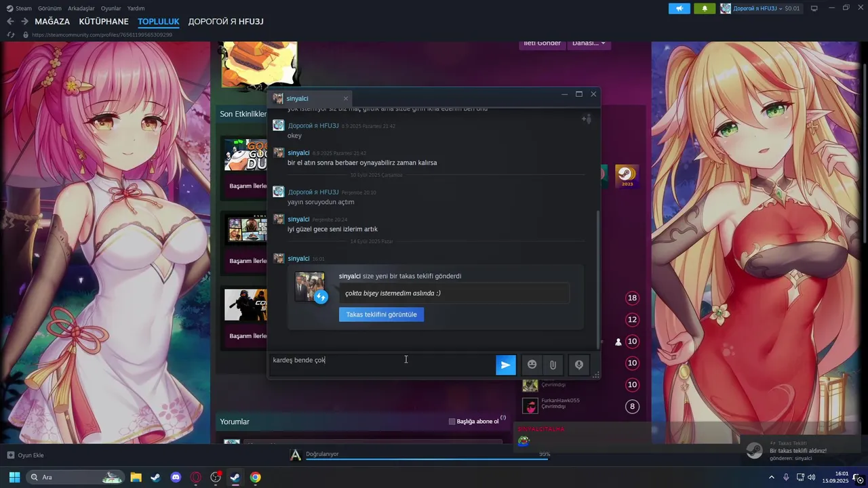Click the 'Yorumlar' section heading
Image resolution: width=868 pixels, height=488 pixels.
click(x=235, y=422)
